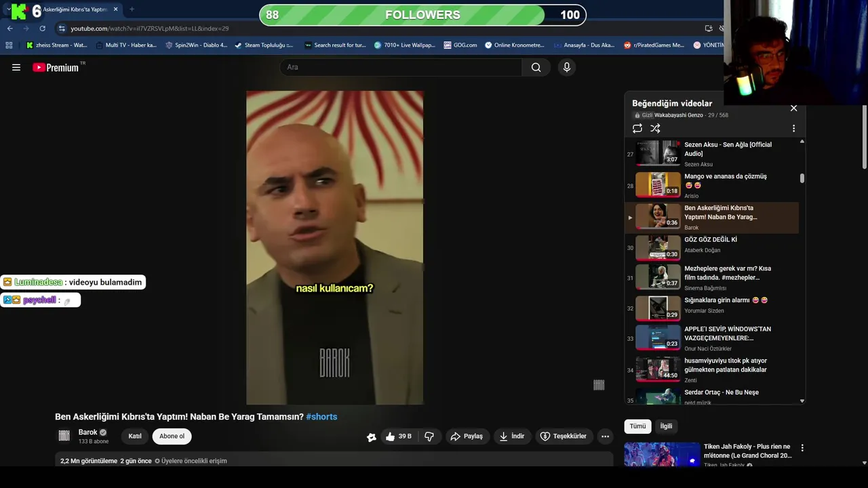The width and height of the screenshot is (868, 488).
Task: Start voice search with microphone icon
Action: pyautogui.click(x=567, y=67)
